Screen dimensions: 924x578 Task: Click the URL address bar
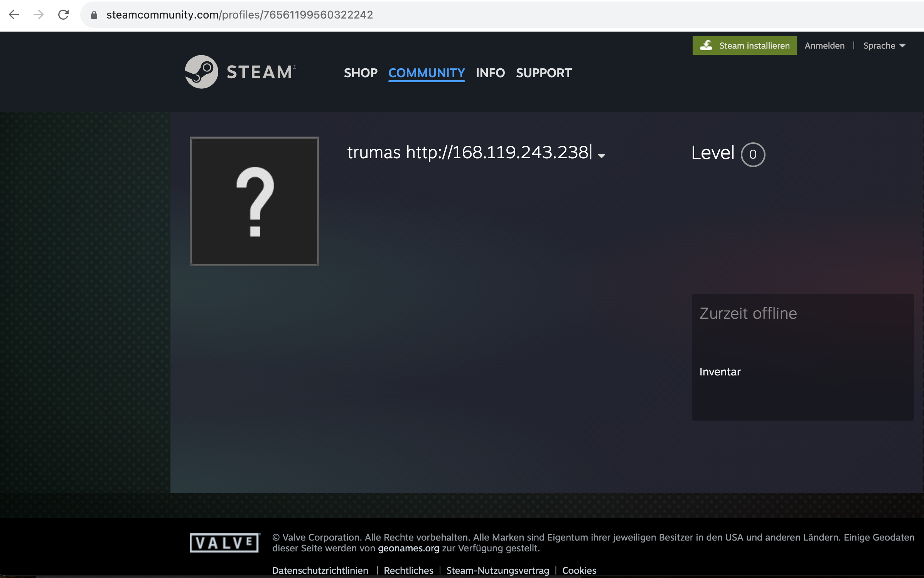tap(463, 15)
